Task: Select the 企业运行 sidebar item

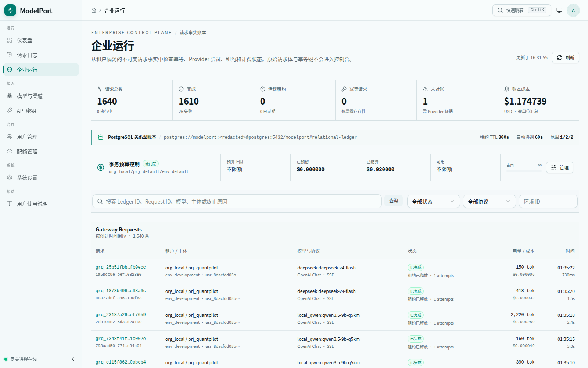Action: click(x=41, y=70)
